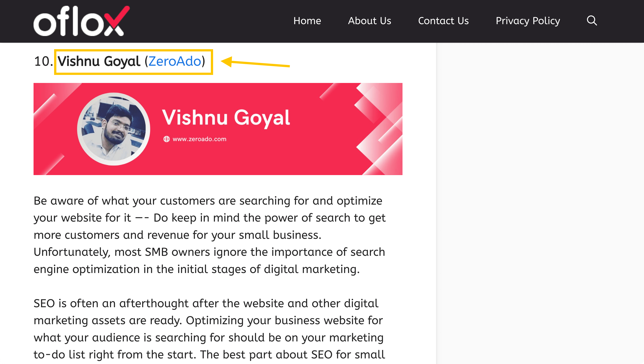Click the magnifying glass in the header
Viewport: 644px width, 364px height.
tap(592, 21)
